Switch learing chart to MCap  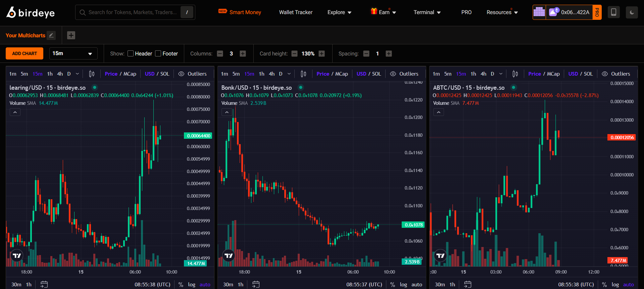click(130, 74)
